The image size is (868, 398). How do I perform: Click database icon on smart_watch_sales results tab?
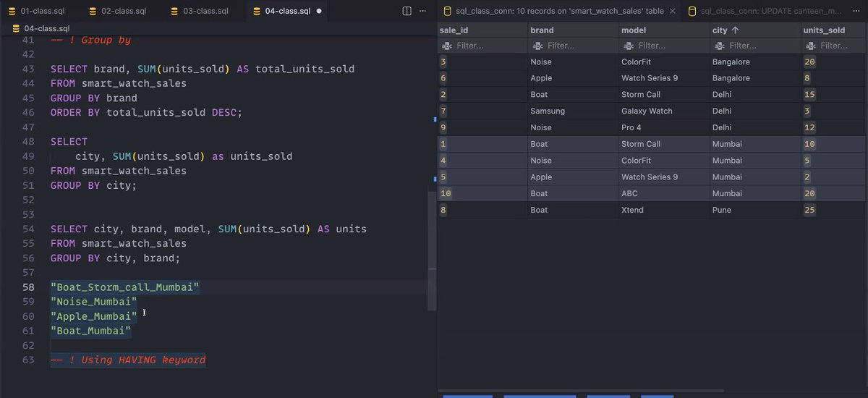tap(448, 12)
